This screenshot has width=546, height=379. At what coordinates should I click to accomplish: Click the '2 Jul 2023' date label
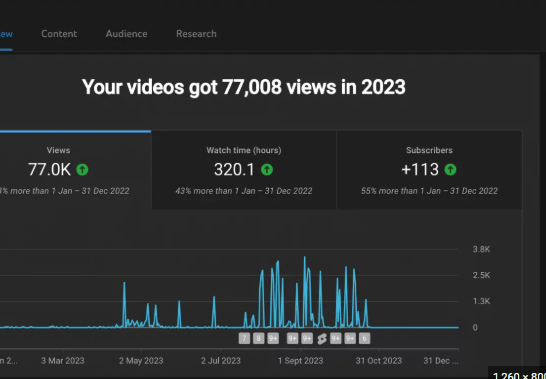tap(221, 361)
